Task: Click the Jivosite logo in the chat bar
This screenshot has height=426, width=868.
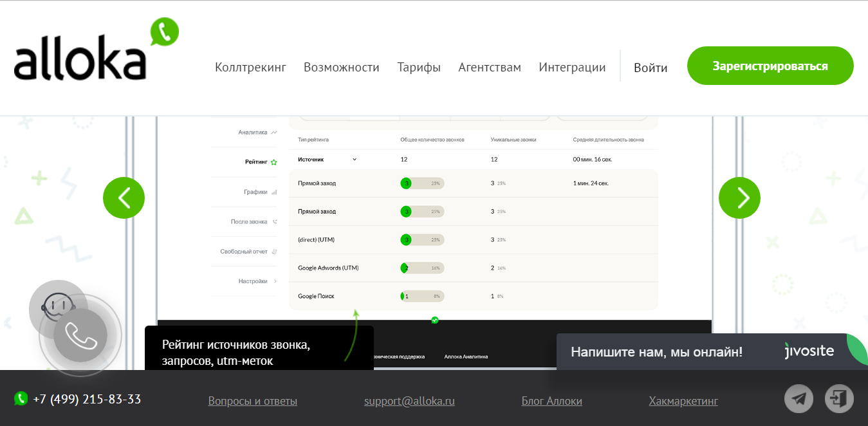Action: click(x=809, y=351)
